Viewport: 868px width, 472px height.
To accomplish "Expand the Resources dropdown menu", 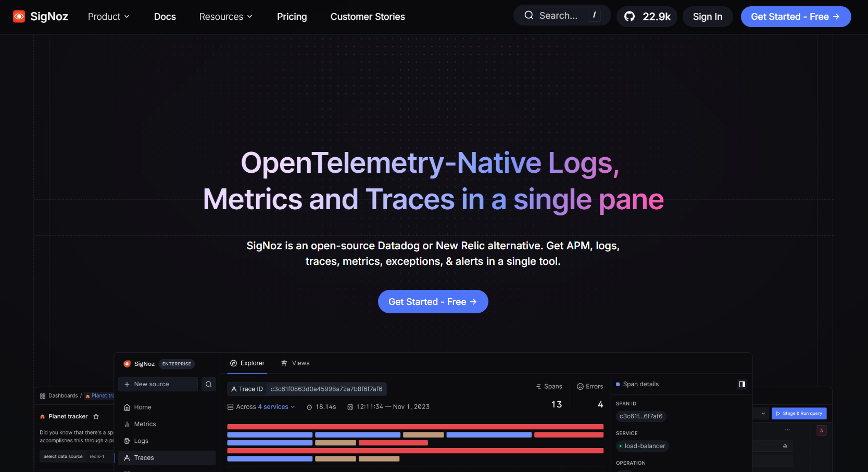I will click(226, 17).
